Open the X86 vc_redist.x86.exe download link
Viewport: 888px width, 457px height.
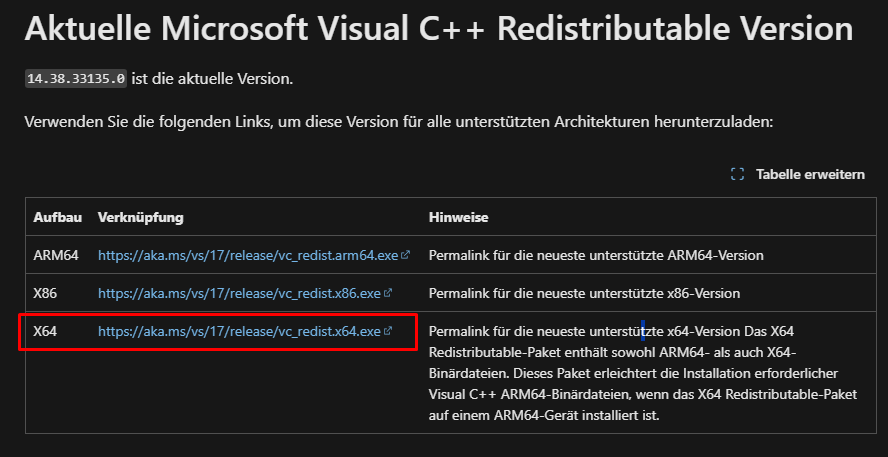[x=239, y=293]
